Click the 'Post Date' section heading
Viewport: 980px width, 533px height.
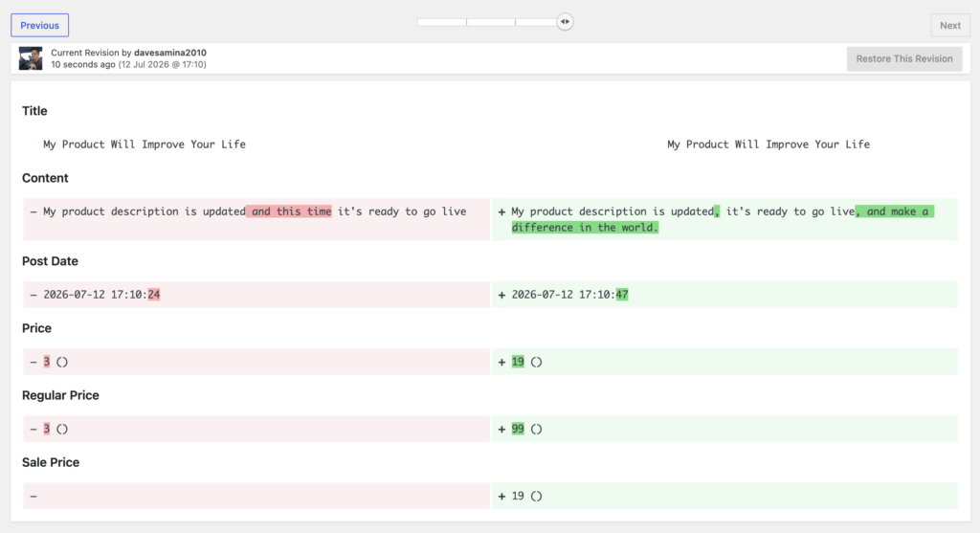pos(50,261)
